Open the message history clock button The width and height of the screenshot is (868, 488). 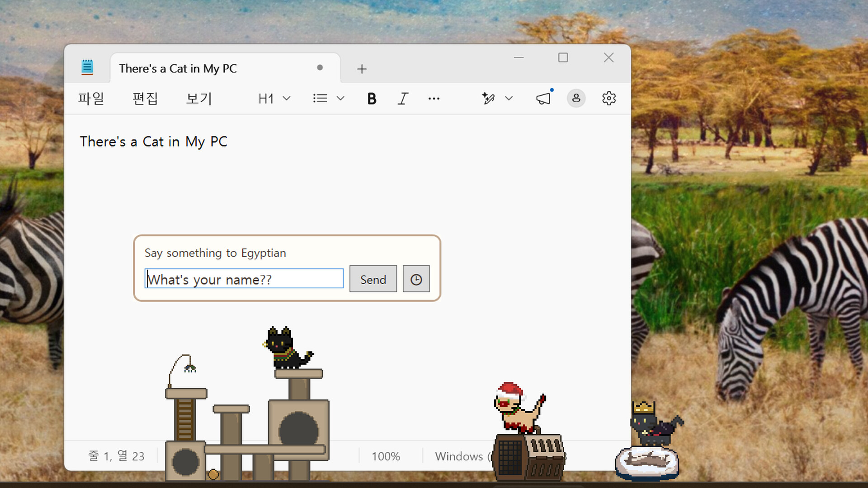click(x=416, y=279)
